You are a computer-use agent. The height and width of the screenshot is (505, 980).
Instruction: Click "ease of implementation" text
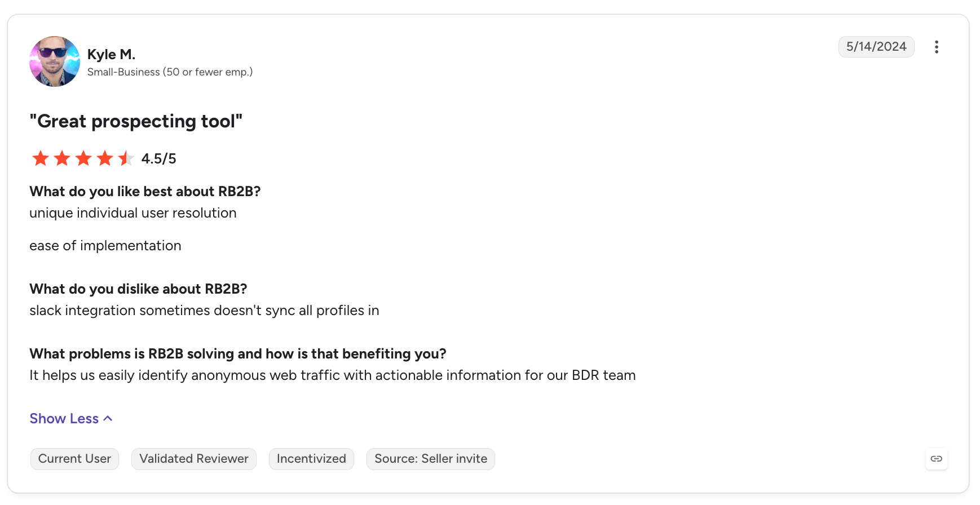coord(105,246)
